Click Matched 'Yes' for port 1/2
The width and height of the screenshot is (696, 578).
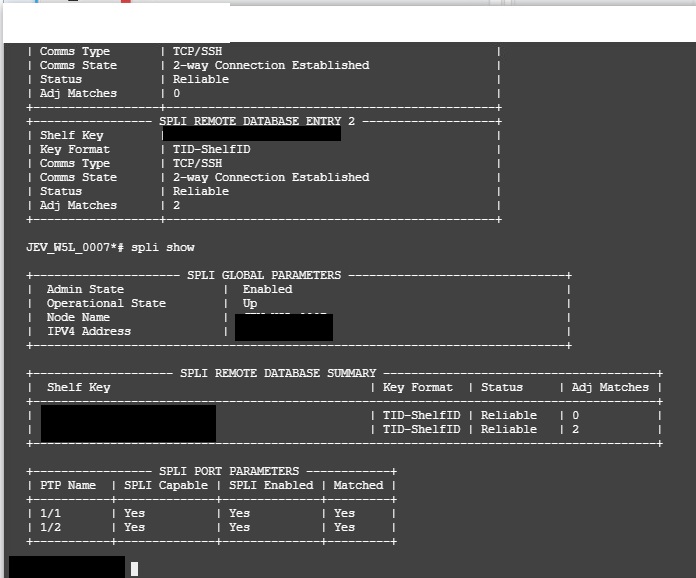point(344,527)
